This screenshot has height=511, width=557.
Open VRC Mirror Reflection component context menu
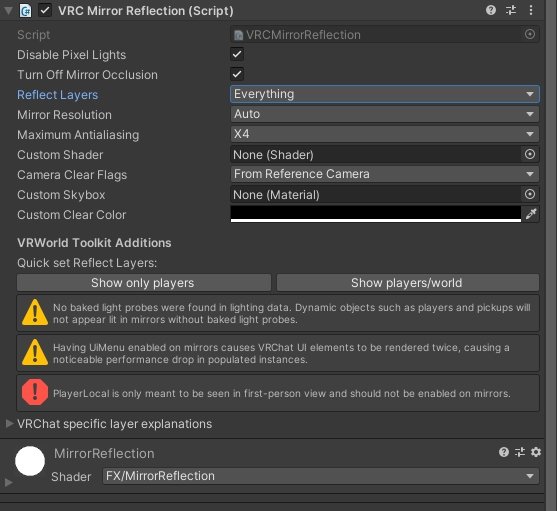531,10
